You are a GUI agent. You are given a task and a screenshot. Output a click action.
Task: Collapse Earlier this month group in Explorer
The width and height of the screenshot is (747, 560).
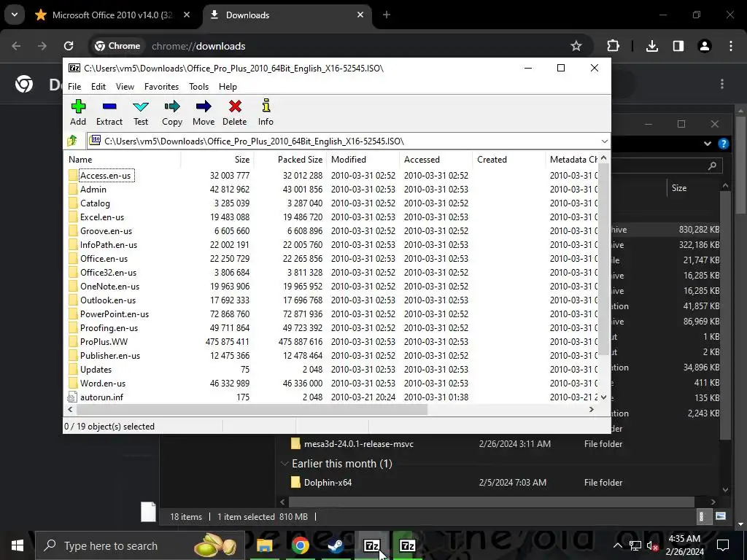[x=285, y=464]
